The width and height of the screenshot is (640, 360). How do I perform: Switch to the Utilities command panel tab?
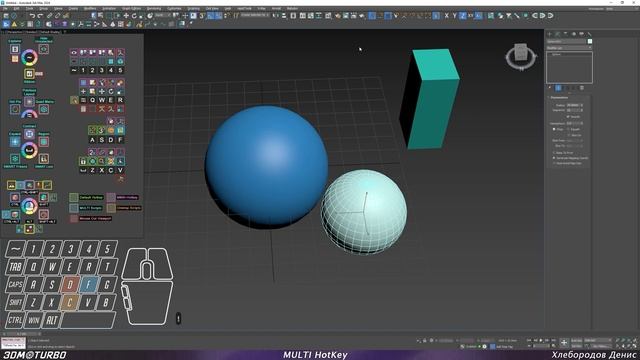(x=589, y=34)
